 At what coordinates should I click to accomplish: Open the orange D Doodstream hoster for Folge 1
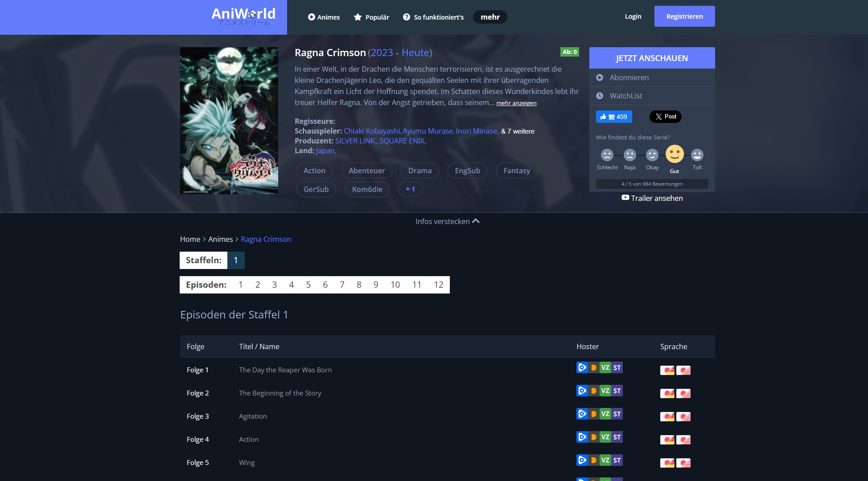[x=593, y=367]
